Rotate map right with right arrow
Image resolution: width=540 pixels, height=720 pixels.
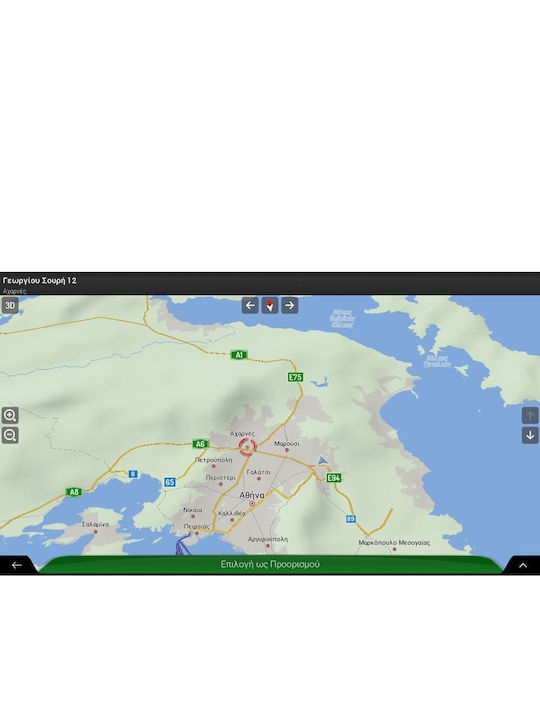click(289, 305)
